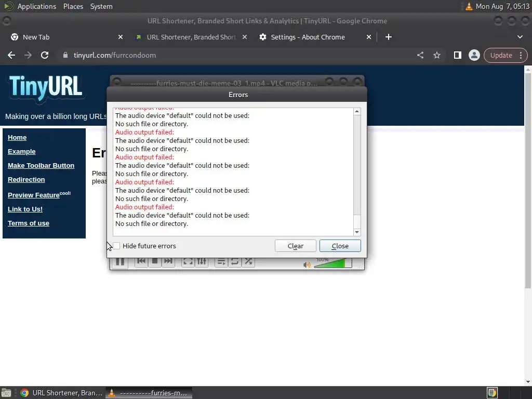Open the Example link
532x399 pixels.
tap(22, 152)
